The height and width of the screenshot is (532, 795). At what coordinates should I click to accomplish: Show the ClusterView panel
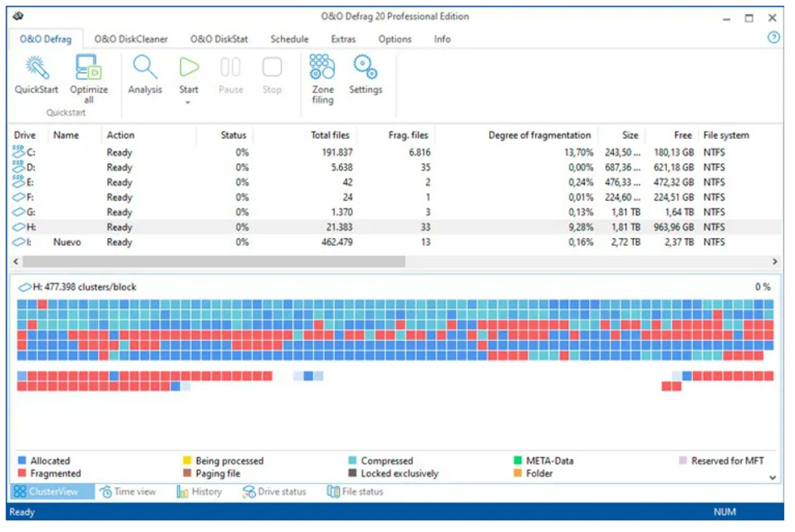pyautogui.click(x=52, y=492)
